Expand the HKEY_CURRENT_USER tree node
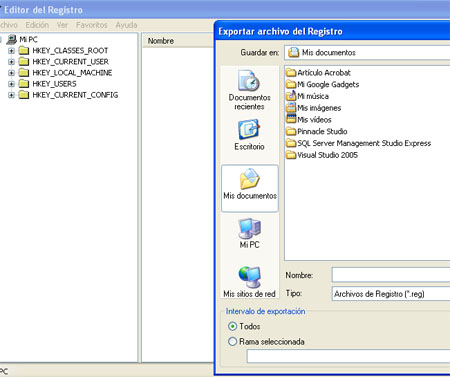 coord(11,62)
